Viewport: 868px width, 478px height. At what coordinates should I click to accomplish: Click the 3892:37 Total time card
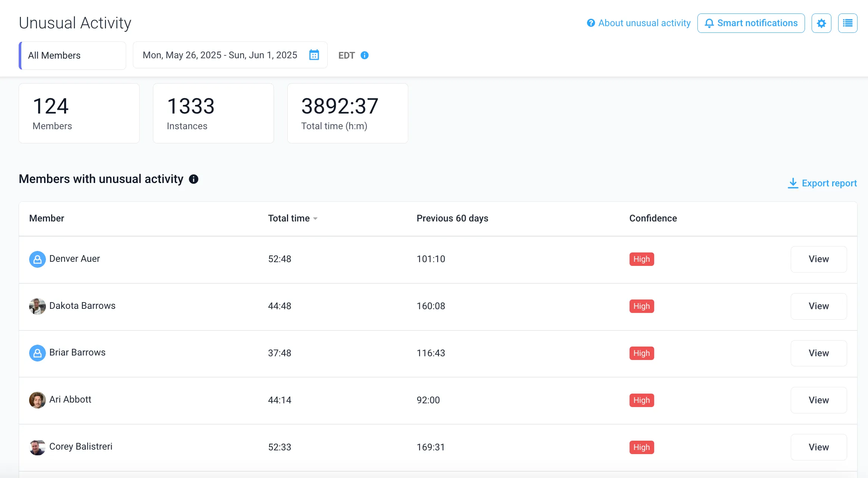[348, 113]
